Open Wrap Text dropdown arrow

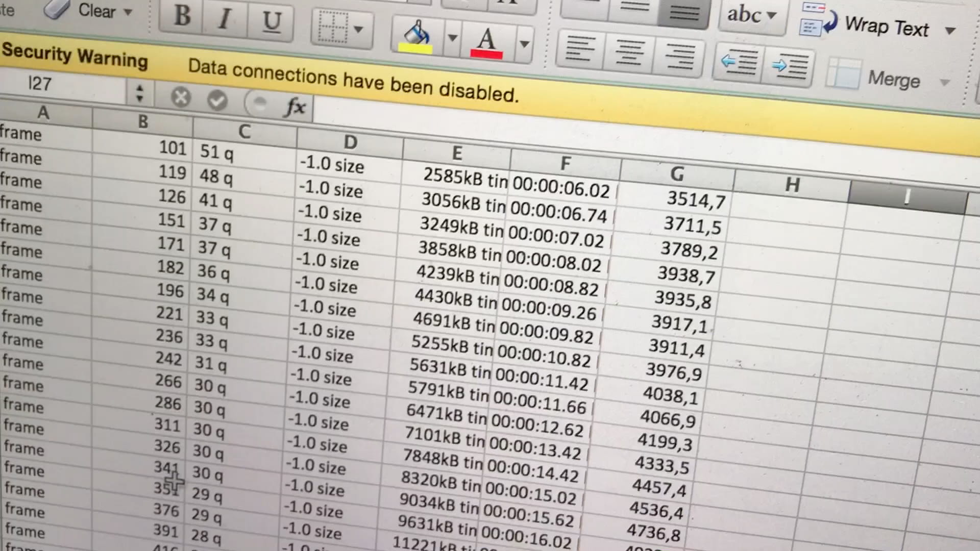(x=950, y=31)
